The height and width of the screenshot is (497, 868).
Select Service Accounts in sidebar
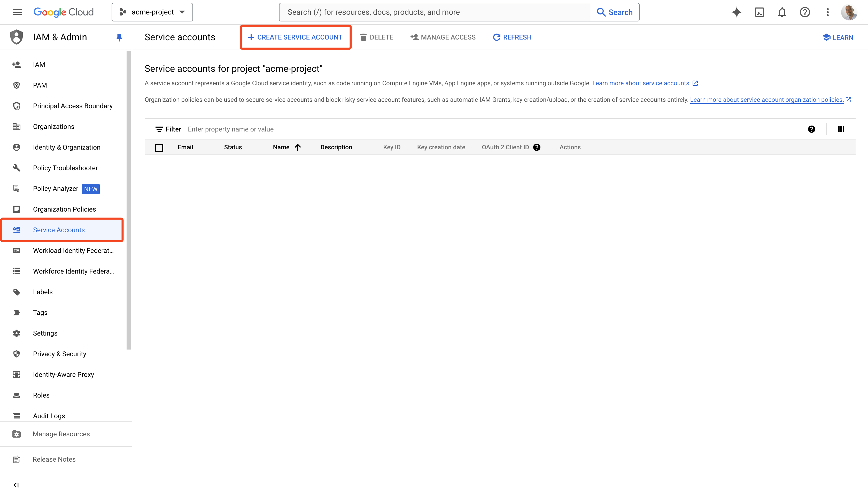pyautogui.click(x=62, y=230)
